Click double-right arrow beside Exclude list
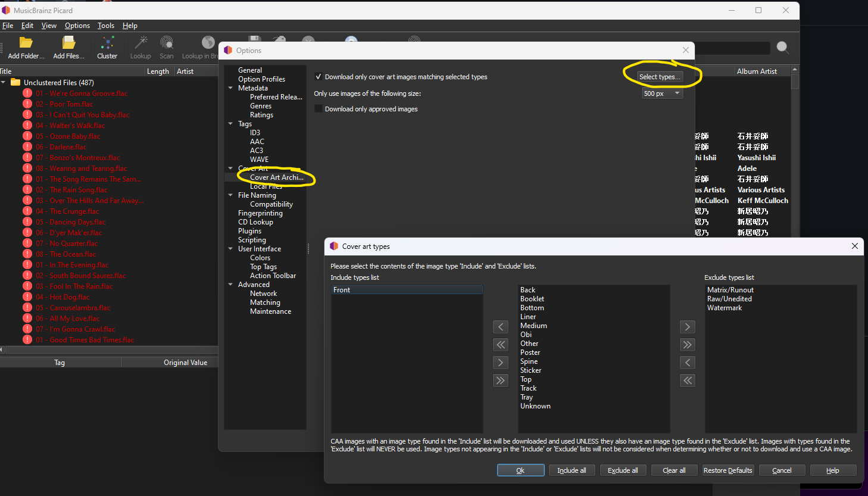 pyautogui.click(x=688, y=345)
